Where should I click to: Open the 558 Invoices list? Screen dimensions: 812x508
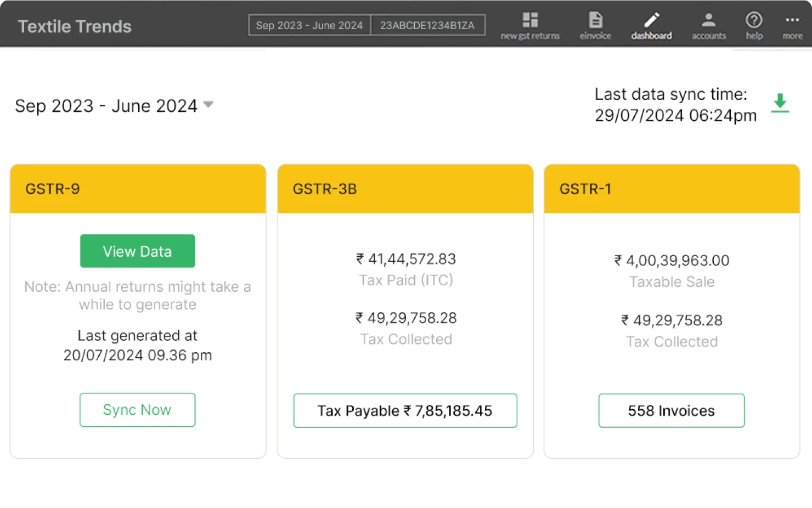click(671, 410)
